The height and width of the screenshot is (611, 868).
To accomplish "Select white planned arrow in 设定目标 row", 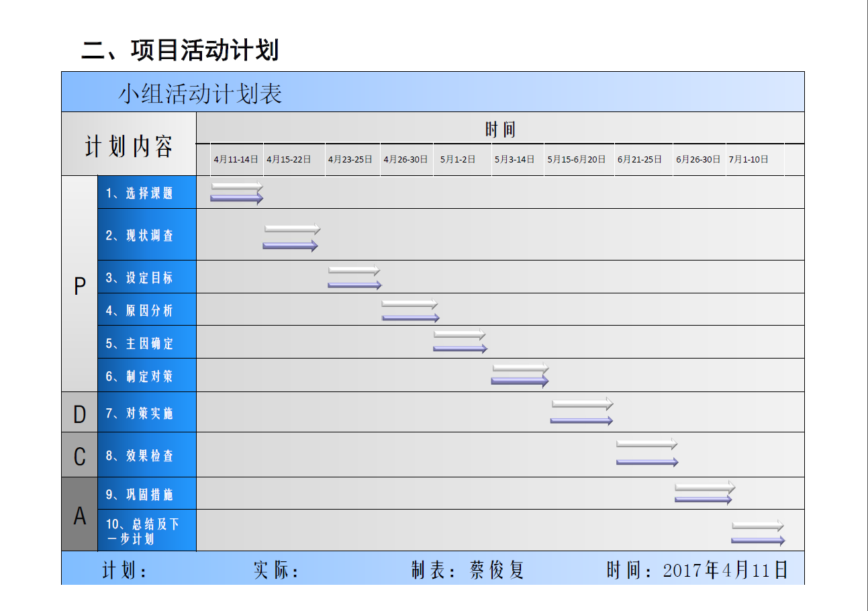I will pos(354,270).
